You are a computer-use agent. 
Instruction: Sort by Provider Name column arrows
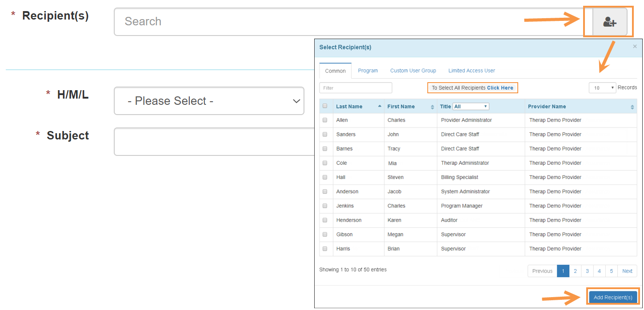pyautogui.click(x=632, y=107)
